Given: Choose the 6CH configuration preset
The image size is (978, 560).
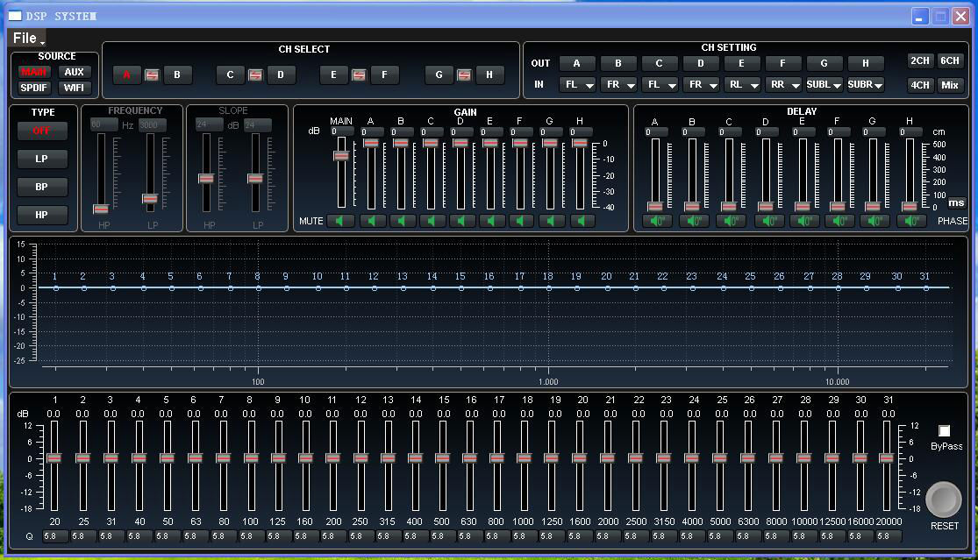Looking at the screenshot, I should 950,61.
